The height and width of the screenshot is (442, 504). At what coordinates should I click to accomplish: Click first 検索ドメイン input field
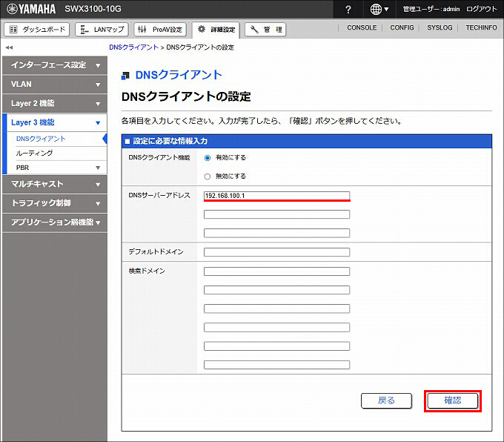coord(276,271)
